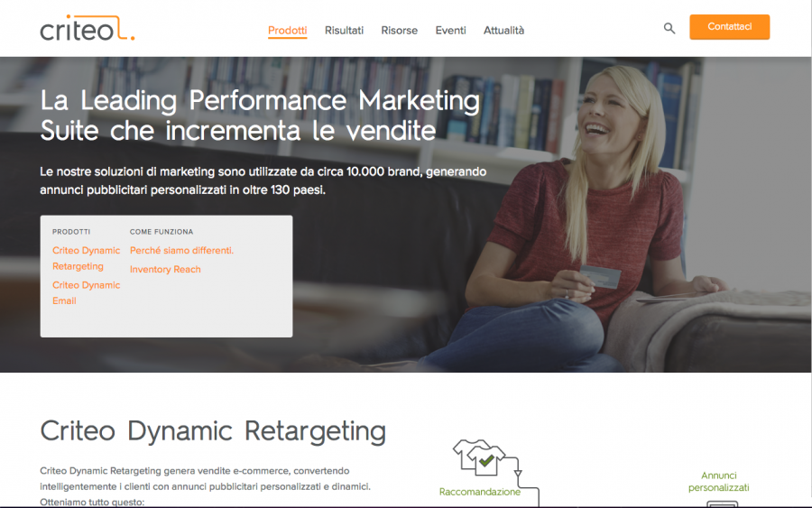Open the Risorse menu item
The height and width of the screenshot is (508, 812).
tap(400, 31)
